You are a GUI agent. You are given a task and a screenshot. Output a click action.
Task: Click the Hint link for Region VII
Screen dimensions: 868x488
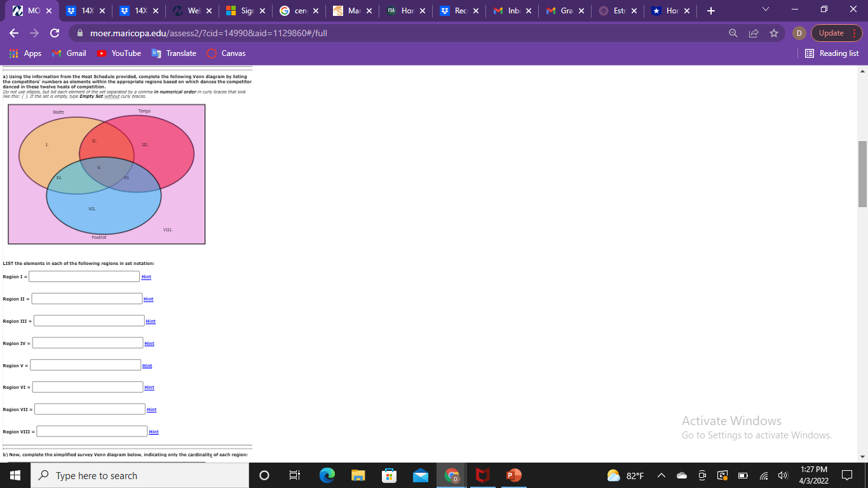[151, 410]
